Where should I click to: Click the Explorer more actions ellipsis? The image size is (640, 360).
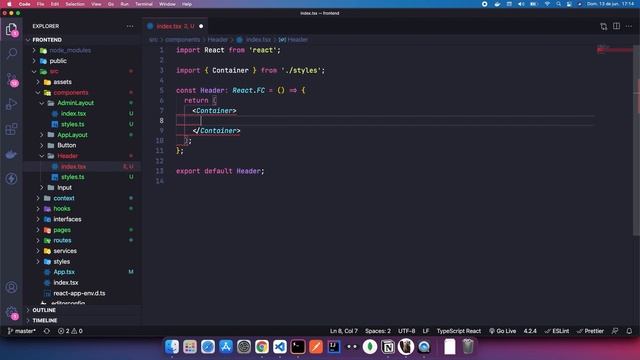(130, 26)
